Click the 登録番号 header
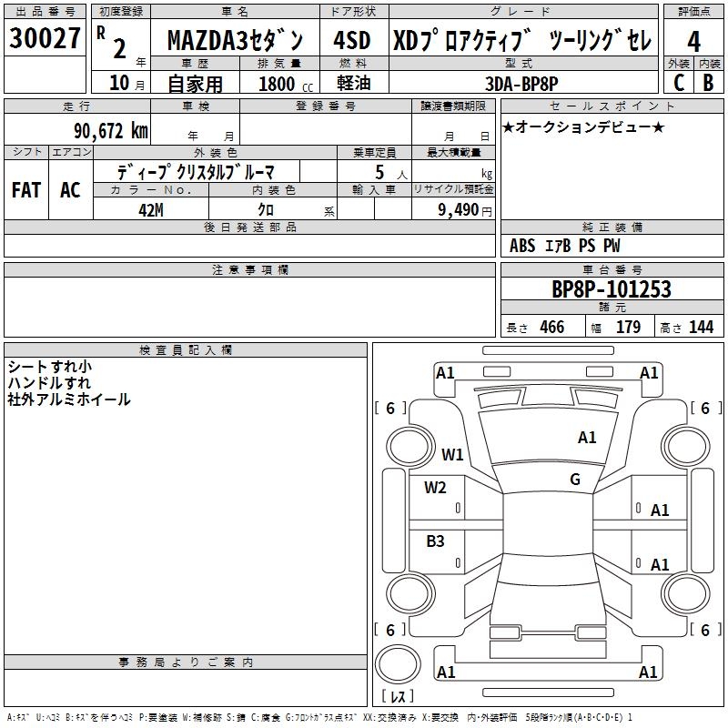This screenshot has width=728, height=728. tap(326, 106)
